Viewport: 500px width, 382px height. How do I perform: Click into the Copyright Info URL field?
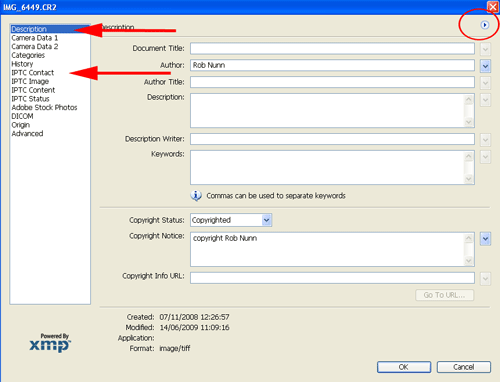332,278
